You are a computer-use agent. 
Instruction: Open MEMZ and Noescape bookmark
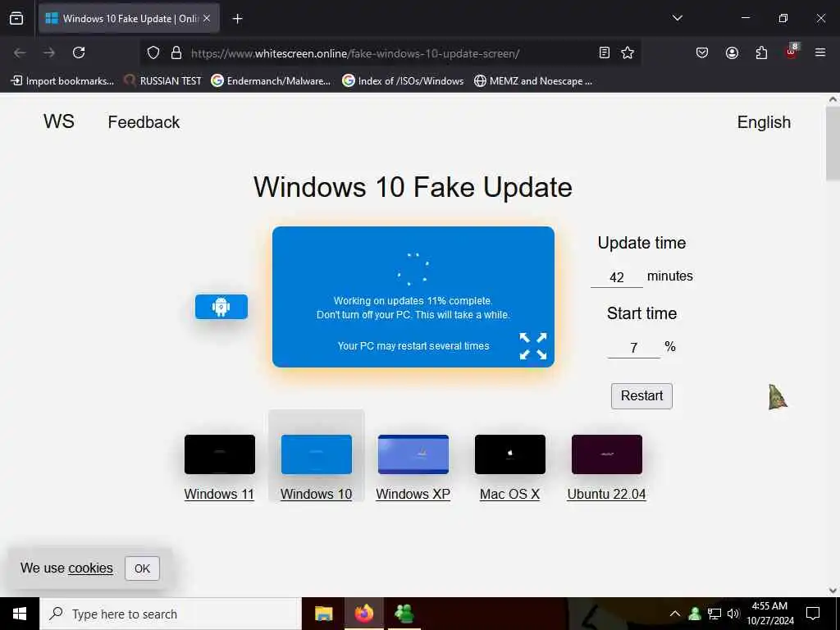(533, 81)
